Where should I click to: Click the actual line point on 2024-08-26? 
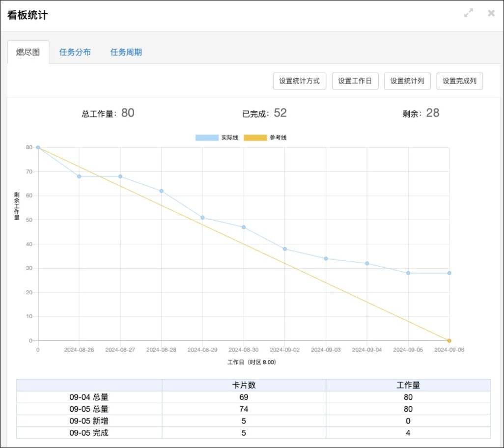(79, 176)
